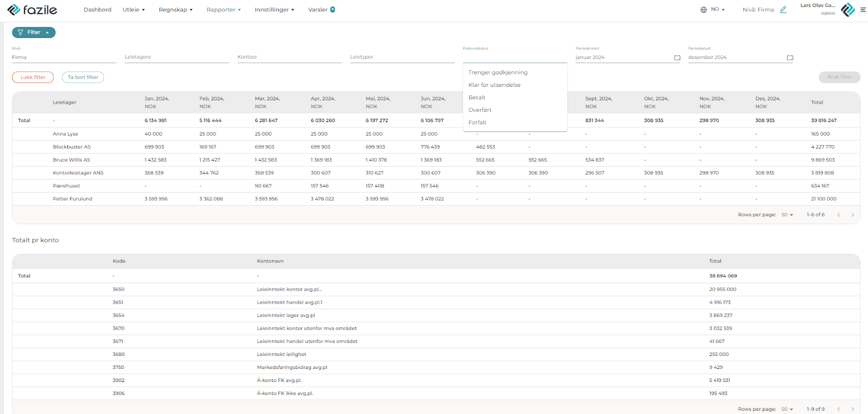Screen dimensions: 868x414
Task: Change rows per page in tenant table
Action: (787, 215)
